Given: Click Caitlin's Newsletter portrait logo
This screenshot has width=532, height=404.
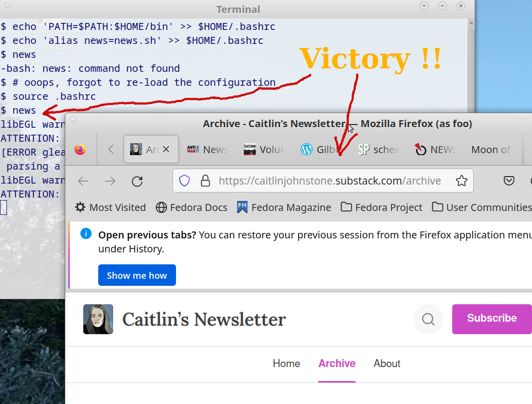Looking at the screenshot, I should click(98, 319).
